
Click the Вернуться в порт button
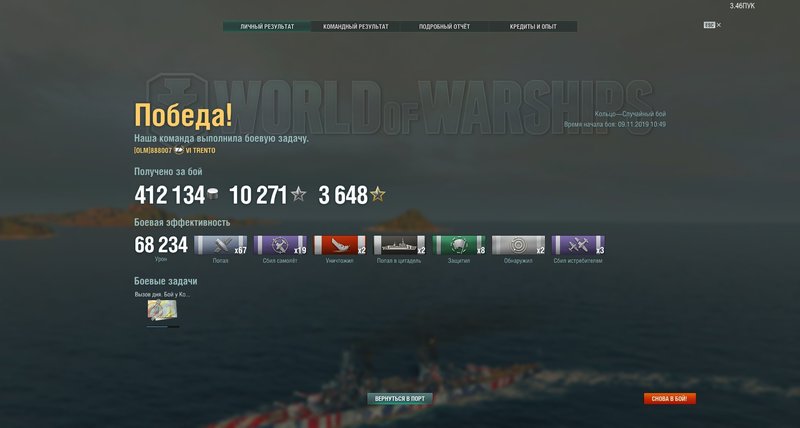(x=400, y=398)
